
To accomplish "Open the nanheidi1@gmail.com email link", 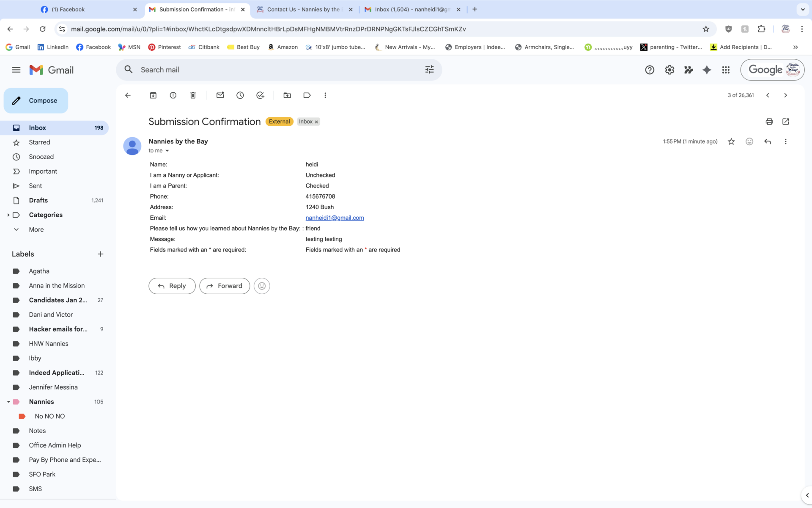I will point(335,218).
